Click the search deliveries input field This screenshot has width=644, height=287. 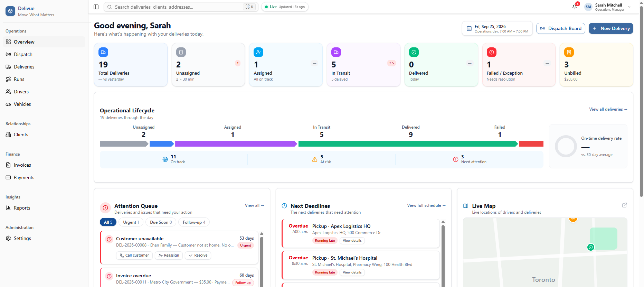point(181,7)
